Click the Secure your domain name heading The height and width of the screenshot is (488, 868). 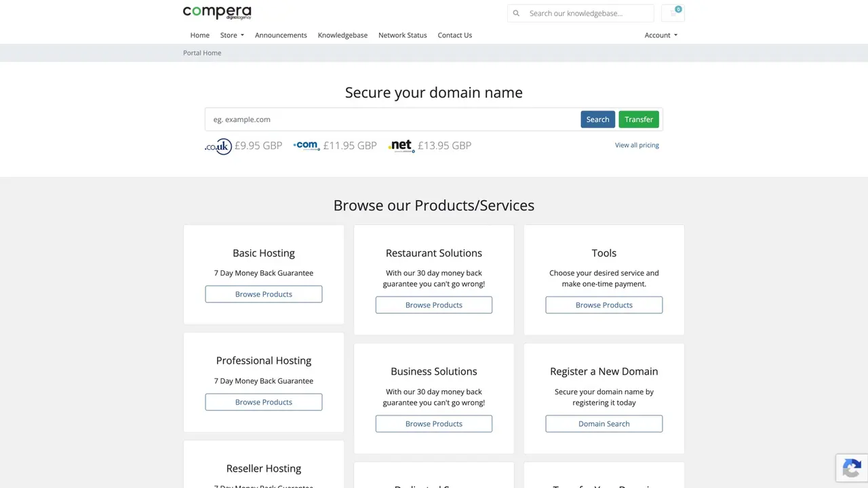434,92
